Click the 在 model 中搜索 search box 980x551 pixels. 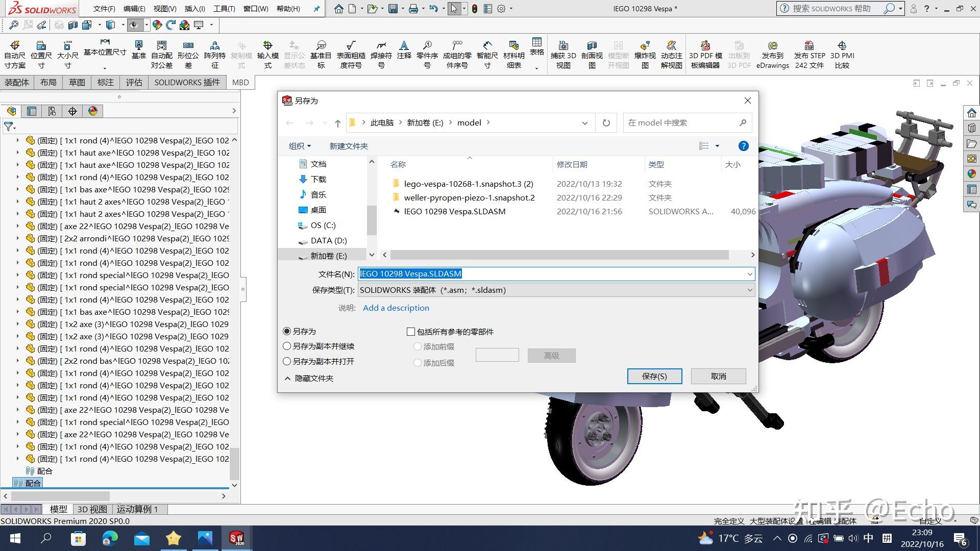pyautogui.click(x=687, y=123)
